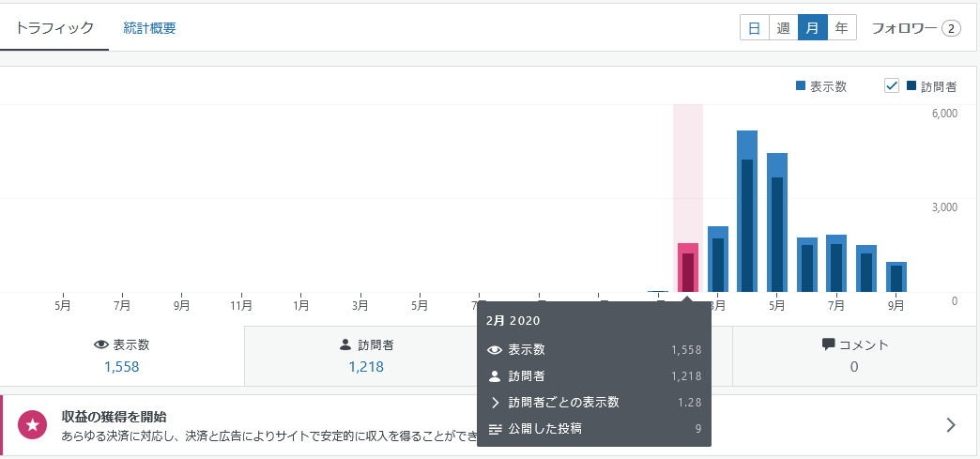The image size is (980, 459).
Task: Click the 公開した投稿 list icon in the tooltip
Action: [x=495, y=429]
